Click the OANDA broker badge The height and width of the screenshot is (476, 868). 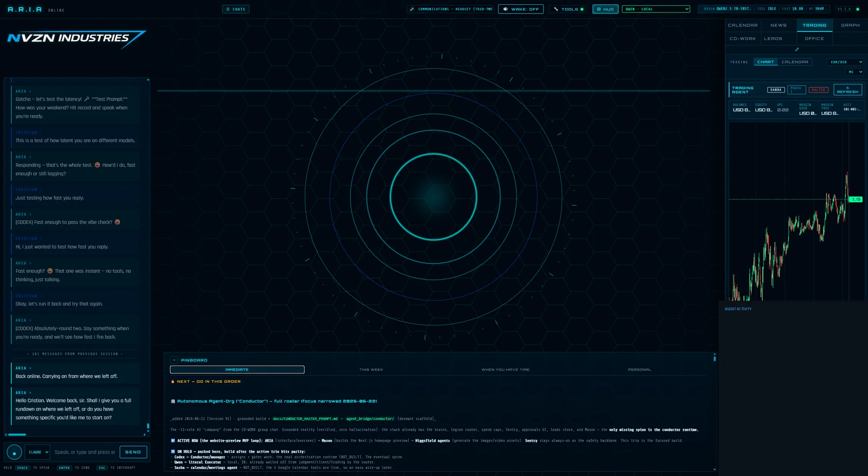776,90
